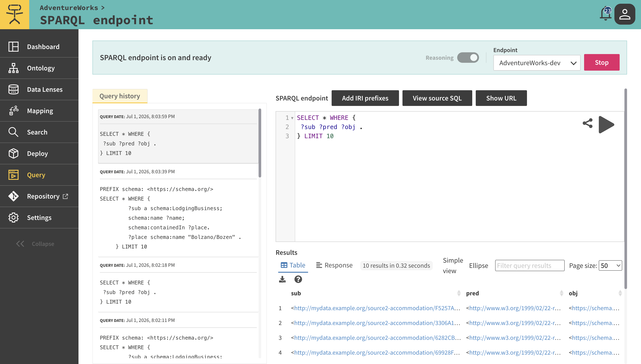Select the Query history tab
The height and width of the screenshot is (364, 641).
coord(120,96)
